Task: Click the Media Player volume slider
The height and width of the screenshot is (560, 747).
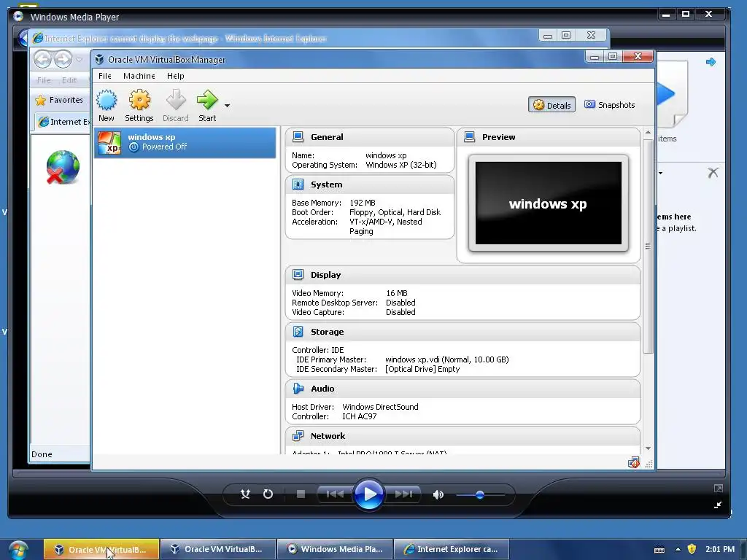Action: tap(480, 495)
